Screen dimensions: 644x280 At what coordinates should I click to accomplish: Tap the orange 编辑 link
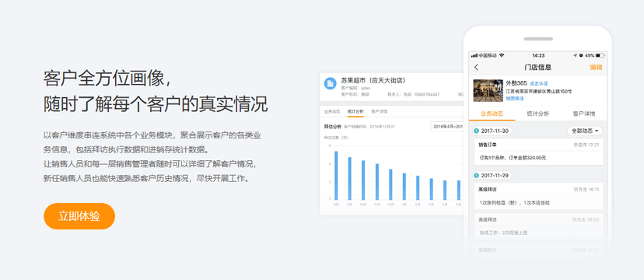[596, 68]
